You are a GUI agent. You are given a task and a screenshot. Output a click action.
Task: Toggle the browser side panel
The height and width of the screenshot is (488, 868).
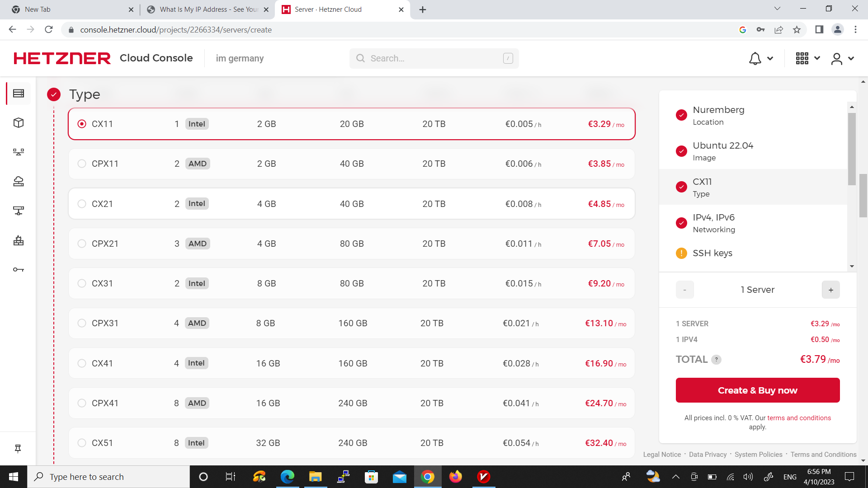[x=819, y=29]
